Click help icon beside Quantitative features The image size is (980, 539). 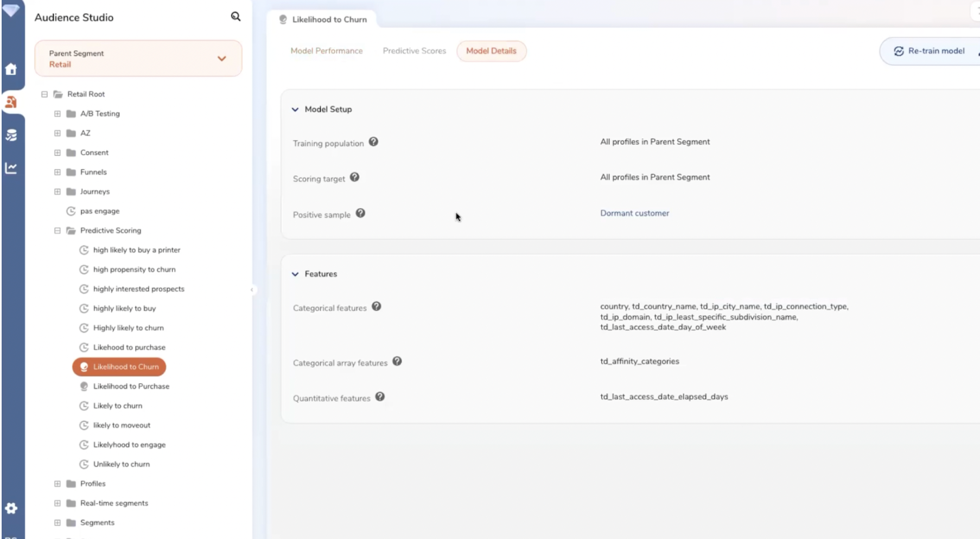(x=380, y=397)
